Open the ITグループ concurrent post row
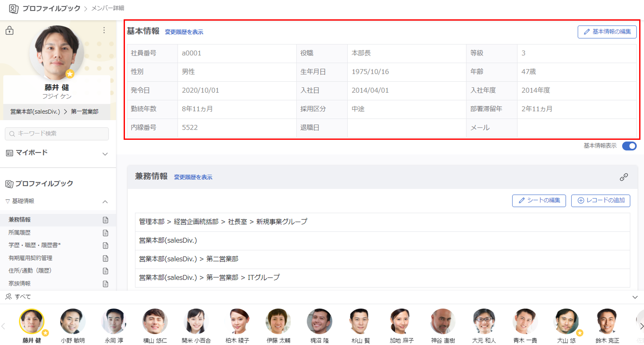 coord(383,278)
